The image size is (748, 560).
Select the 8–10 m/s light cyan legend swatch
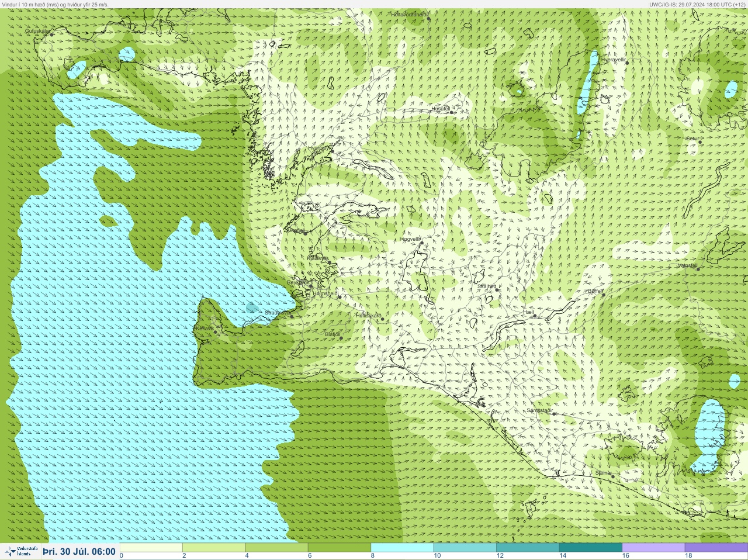[402, 548]
